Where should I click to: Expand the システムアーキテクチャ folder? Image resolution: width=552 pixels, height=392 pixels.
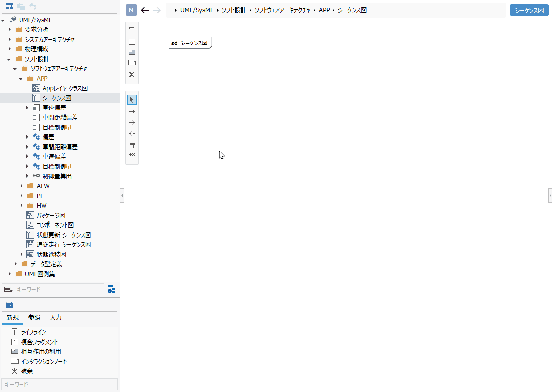pos(9,40)
